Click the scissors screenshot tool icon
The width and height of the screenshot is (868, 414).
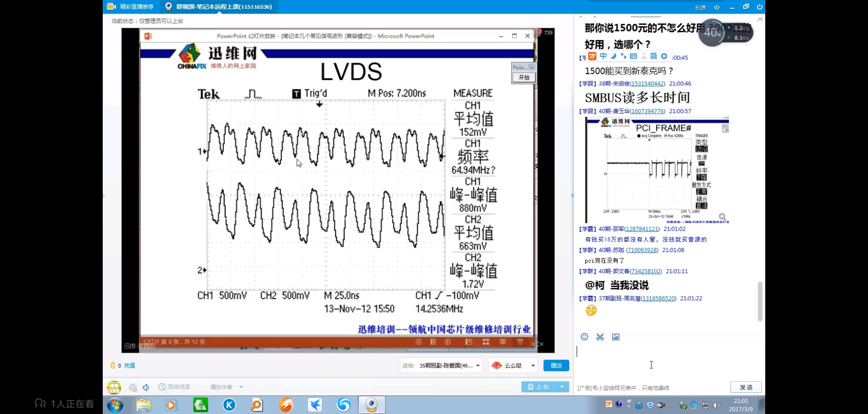[x=600, y=337]
